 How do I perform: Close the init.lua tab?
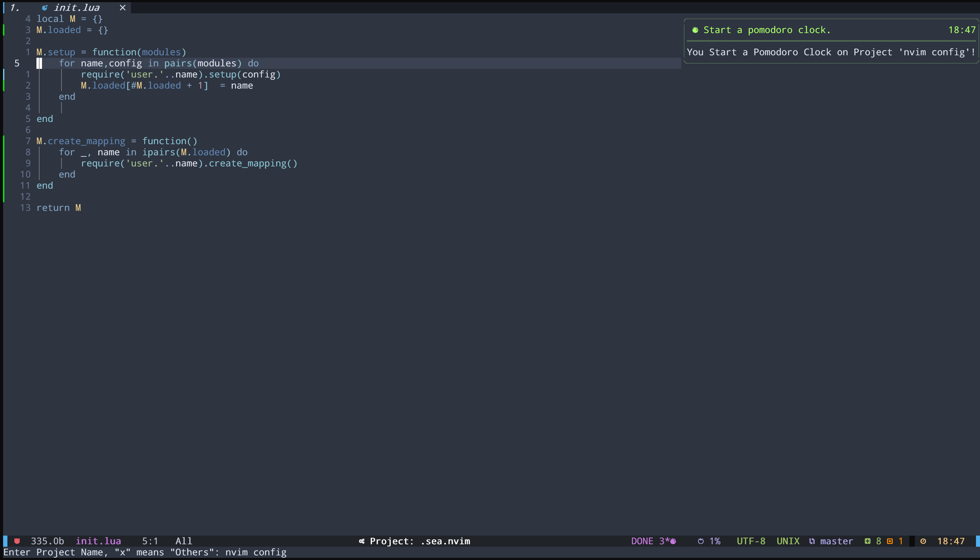click(122, 8)
